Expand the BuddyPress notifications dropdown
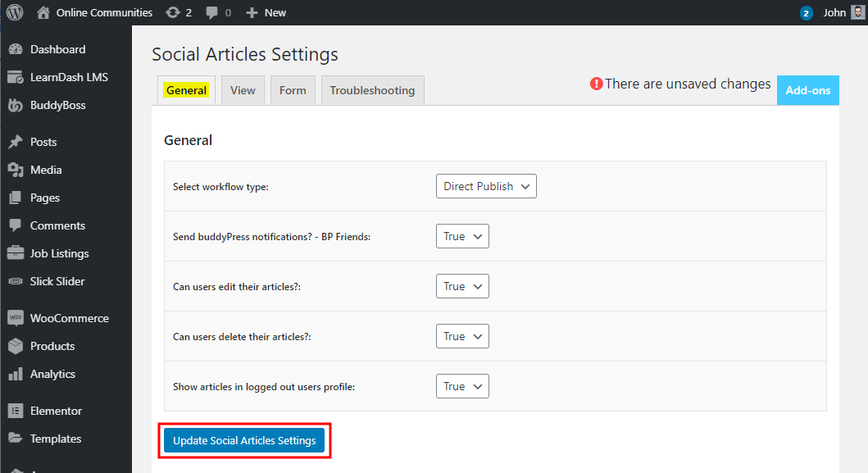Image resolution: width=868 pixels, height=473 pixels. click(x=461, y=236)
